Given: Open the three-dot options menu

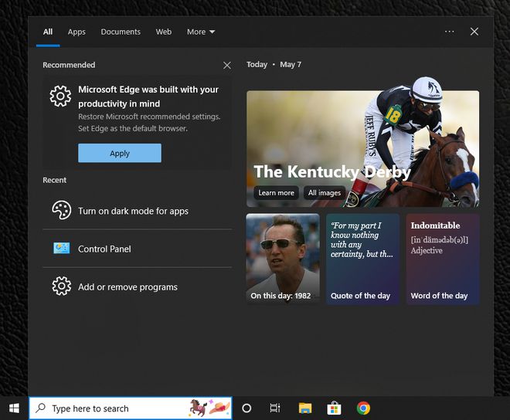Looking at the screenshot, I should (x=449, y=32).
